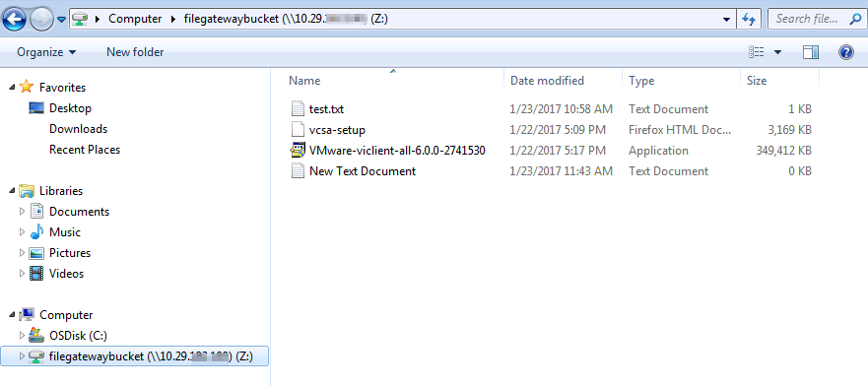
Task: Click the New folder button
Action: [135, 52]
